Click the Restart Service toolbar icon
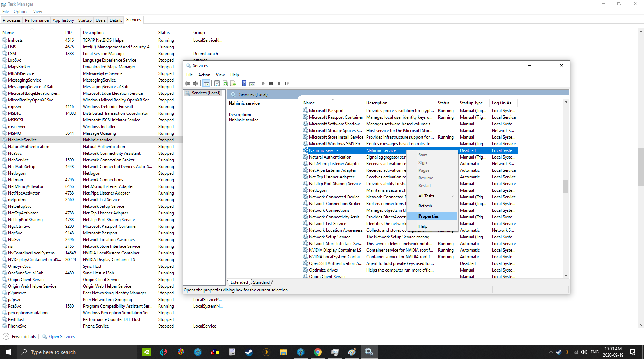Viewport: 644px width, 359px height. point(287,83)
